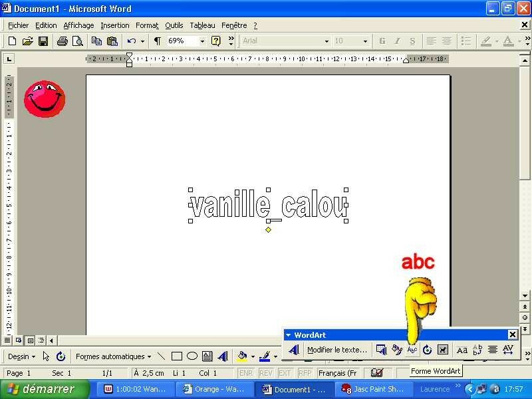Open an existing file with folder icon
The image size is (532, 399).
[x=28, y=41]
